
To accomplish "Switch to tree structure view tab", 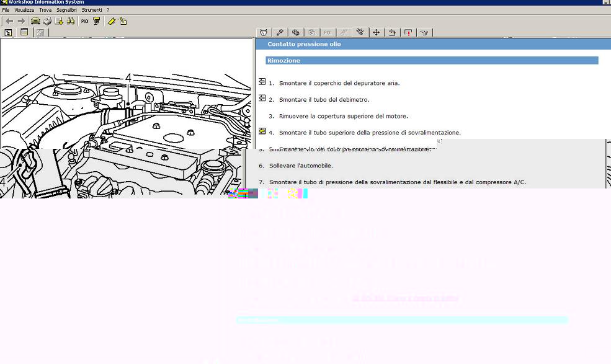I will tap(8, 32).
